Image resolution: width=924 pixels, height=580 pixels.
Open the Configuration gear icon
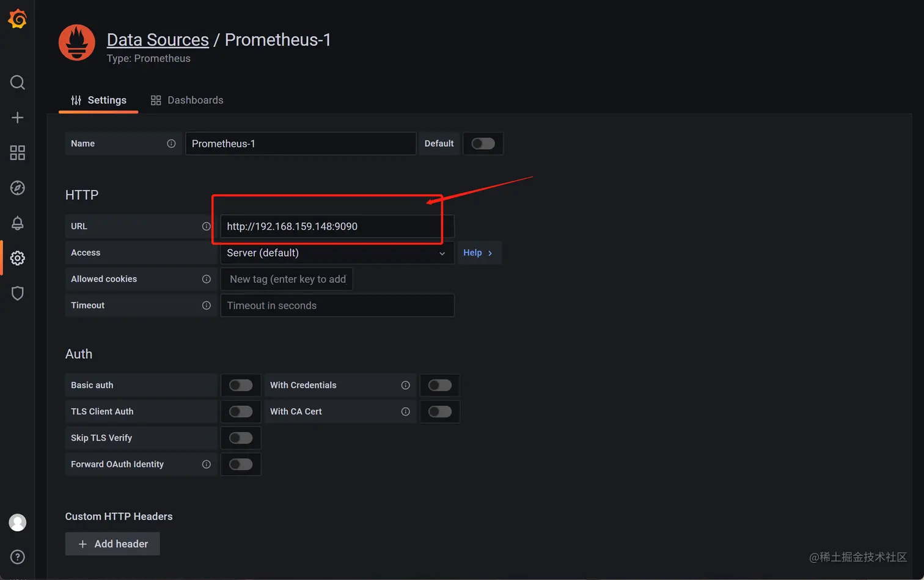(x=17, y=258)
